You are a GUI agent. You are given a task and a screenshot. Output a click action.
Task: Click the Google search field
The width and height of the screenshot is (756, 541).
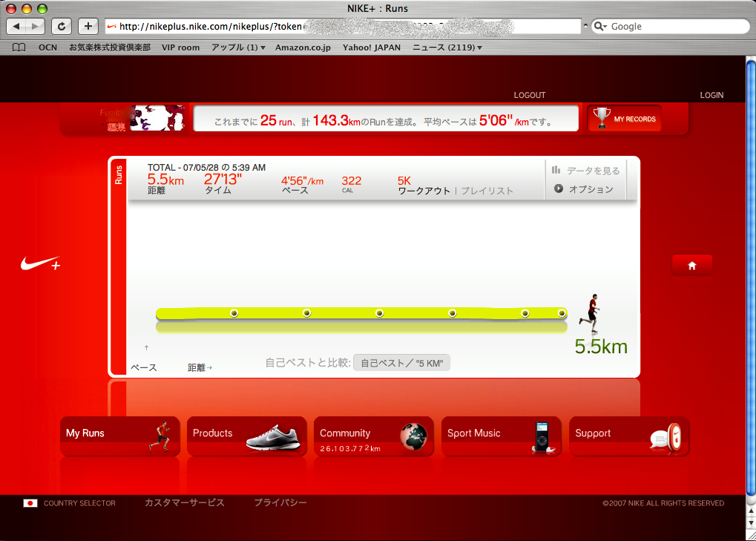coord(670,26)
